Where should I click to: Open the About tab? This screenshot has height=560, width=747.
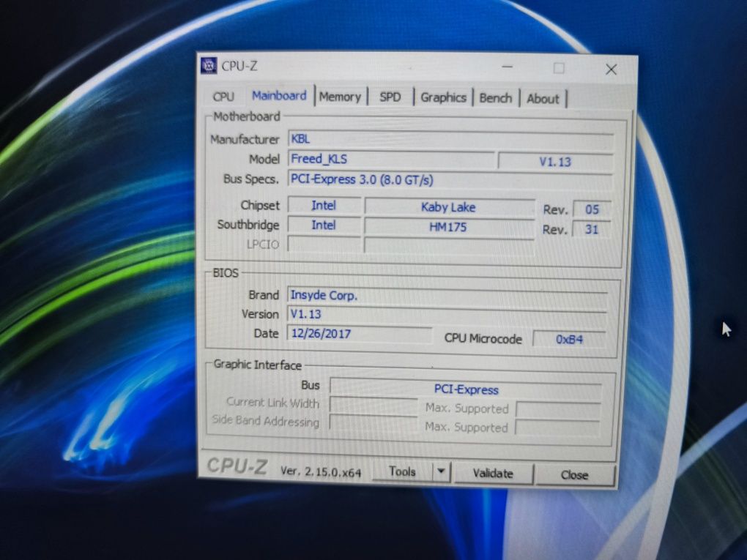point(543,99)
